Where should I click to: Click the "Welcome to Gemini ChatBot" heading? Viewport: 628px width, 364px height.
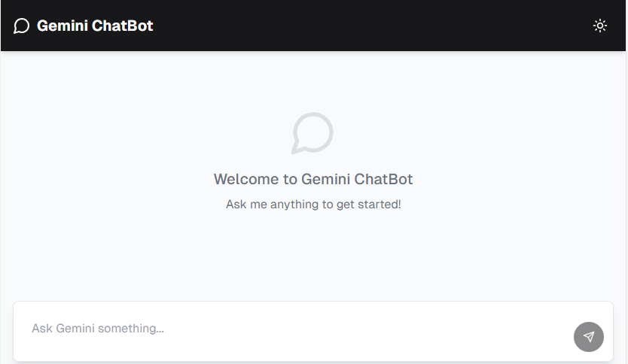pyautogui.click(x=313, y=179)
